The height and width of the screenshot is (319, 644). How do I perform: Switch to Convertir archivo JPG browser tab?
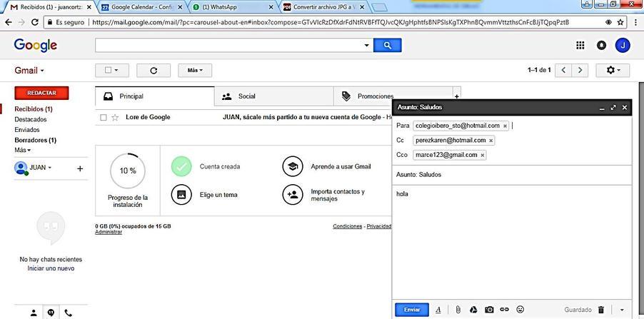tap(324, 7)
